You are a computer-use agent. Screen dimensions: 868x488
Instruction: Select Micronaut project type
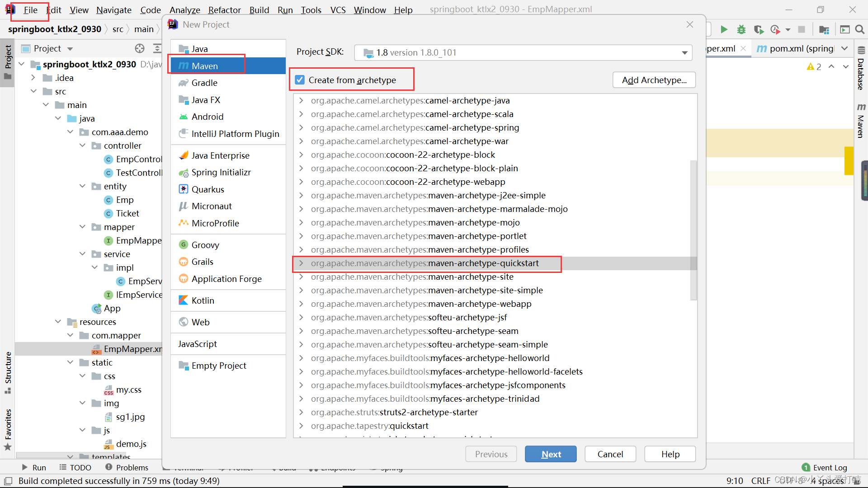[228, 206]
